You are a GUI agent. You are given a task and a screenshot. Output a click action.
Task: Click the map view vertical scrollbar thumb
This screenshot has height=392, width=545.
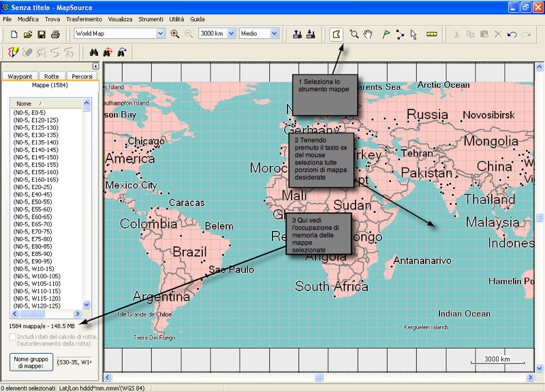[540, 218]
